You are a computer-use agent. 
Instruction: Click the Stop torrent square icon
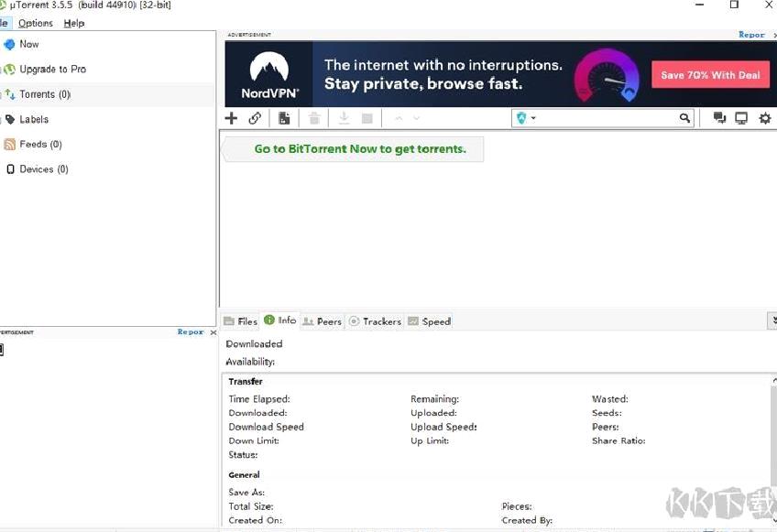[x=367, y=118]
